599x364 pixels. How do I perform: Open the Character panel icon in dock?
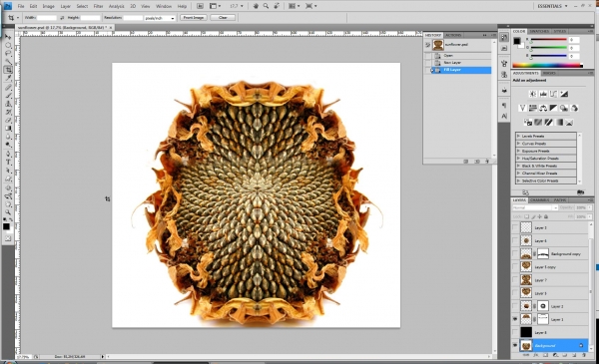(x=504, y=116)
